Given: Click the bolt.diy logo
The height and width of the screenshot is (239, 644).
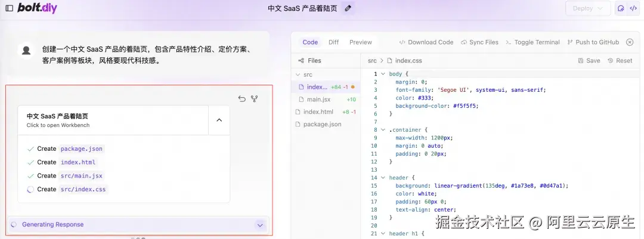Looking at the screenshot, I should coord(37,8).
